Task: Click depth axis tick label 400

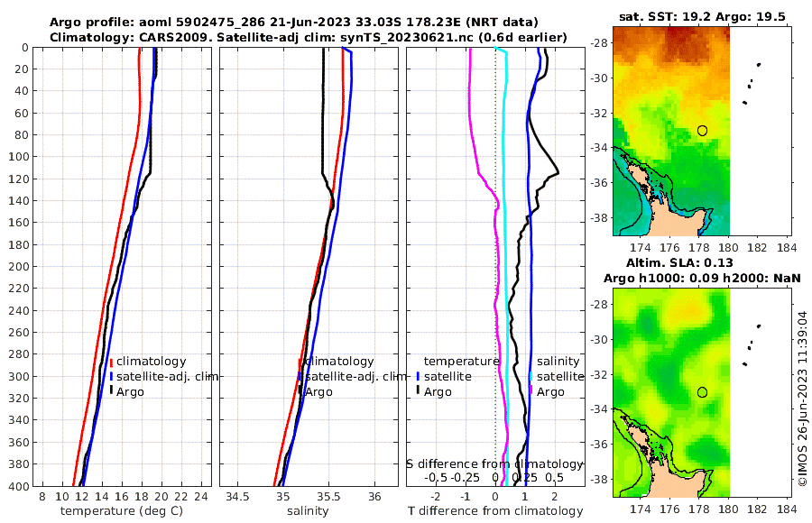Action: point(19,487)
